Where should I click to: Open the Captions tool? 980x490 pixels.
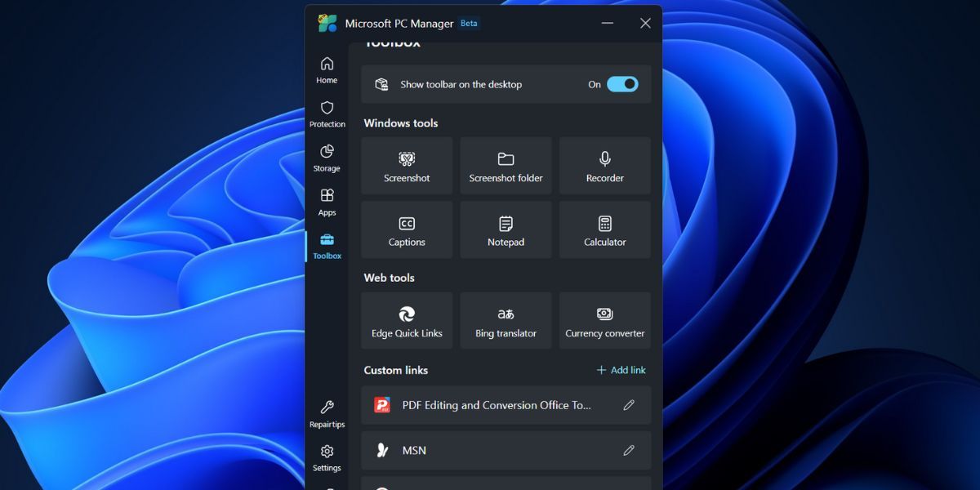point(406,229)
